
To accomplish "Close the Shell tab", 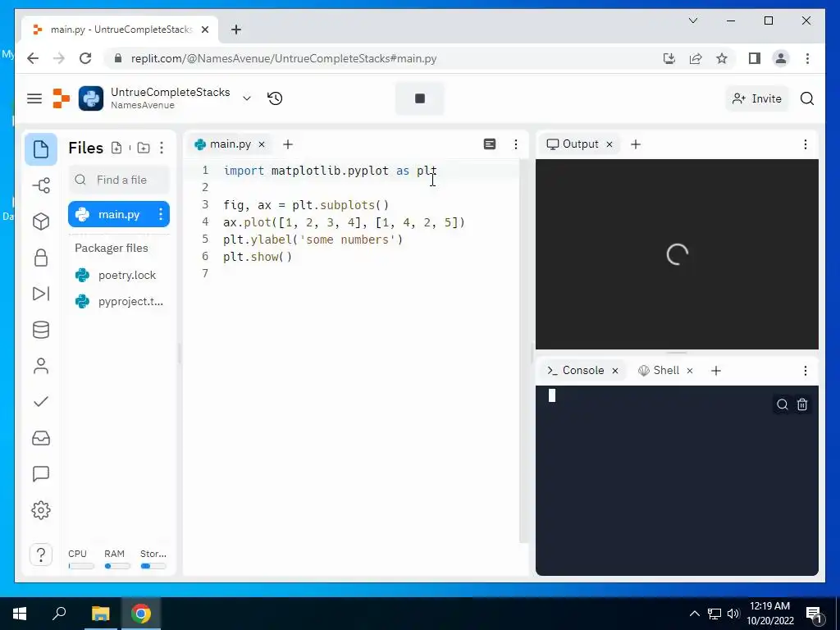I will pos(690,371).
